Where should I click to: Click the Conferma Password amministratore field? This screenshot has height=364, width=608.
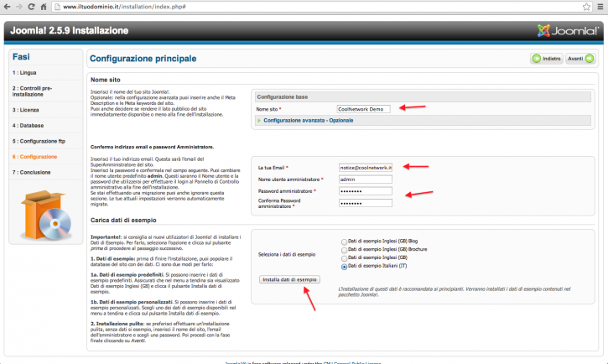[366, 203]
